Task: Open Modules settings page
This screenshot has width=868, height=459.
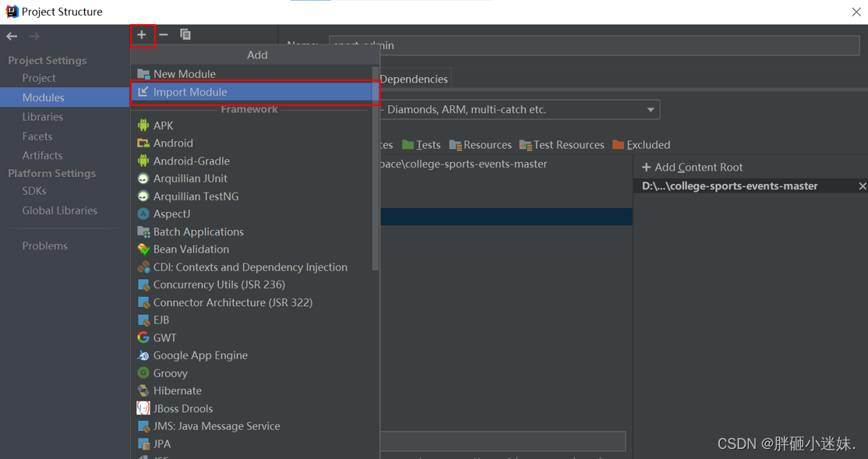Action: tap(64, 97)
